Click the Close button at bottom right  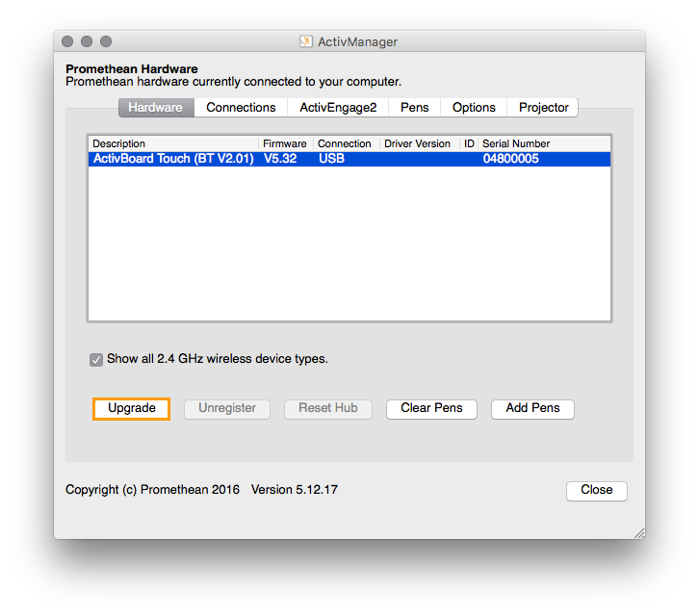pos(596,491)
